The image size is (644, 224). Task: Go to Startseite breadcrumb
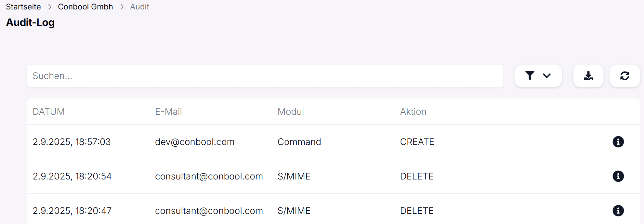[23, 7]
